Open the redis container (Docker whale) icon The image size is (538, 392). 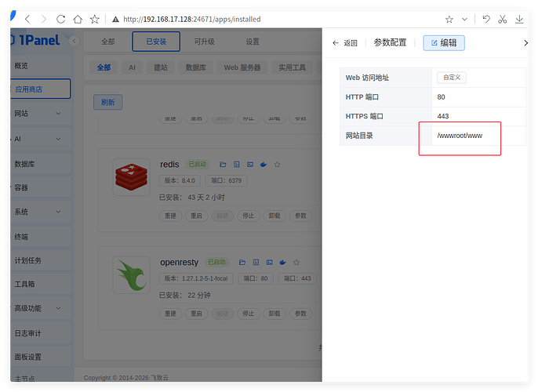coord(264,165)
